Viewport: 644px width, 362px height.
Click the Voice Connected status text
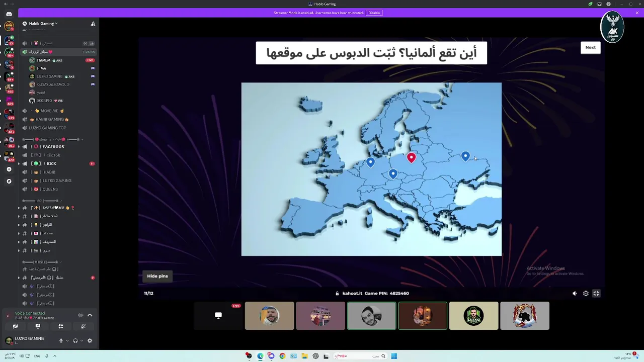(x=30, y=313)
